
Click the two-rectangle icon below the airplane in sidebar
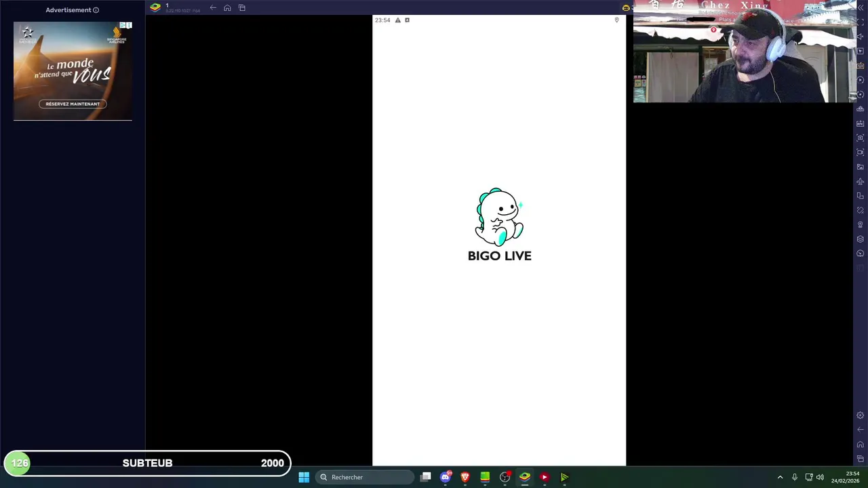point(861,196)
